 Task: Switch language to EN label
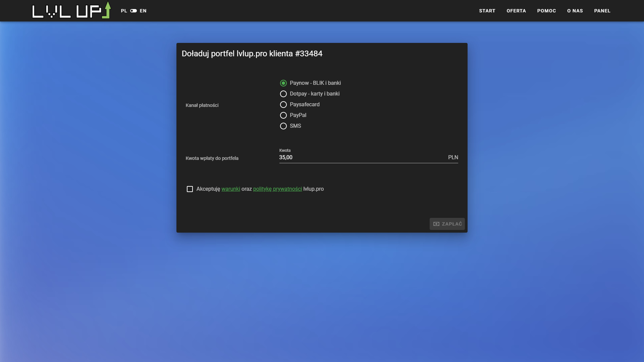143,11
